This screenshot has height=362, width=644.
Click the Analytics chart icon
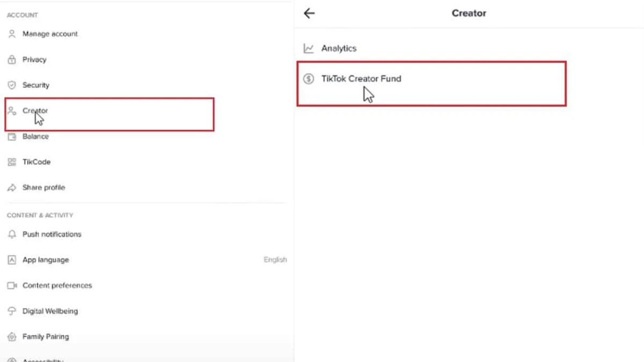309,48
